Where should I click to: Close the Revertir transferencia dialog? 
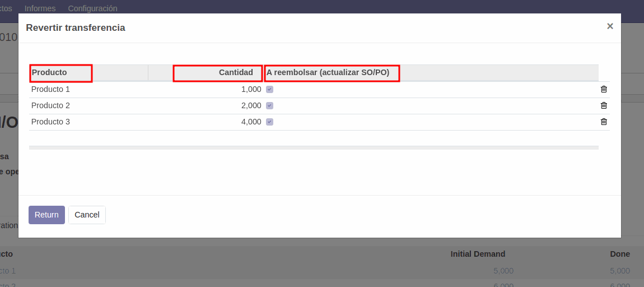(610, 26)
